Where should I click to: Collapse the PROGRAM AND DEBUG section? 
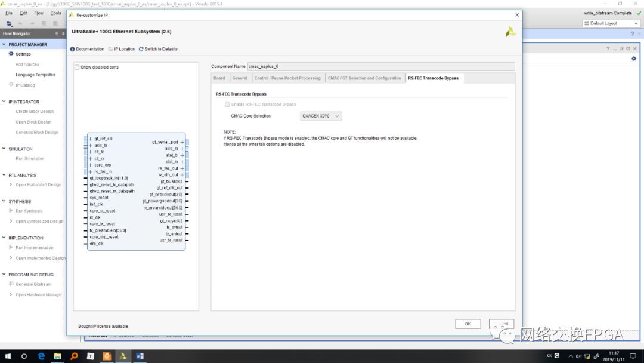click(x=4, y=274)
